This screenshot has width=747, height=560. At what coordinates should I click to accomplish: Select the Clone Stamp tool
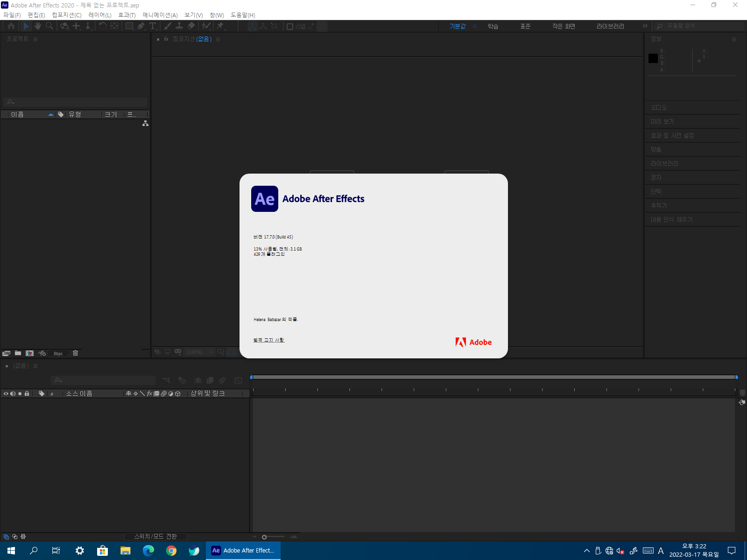tap(179, 26)
